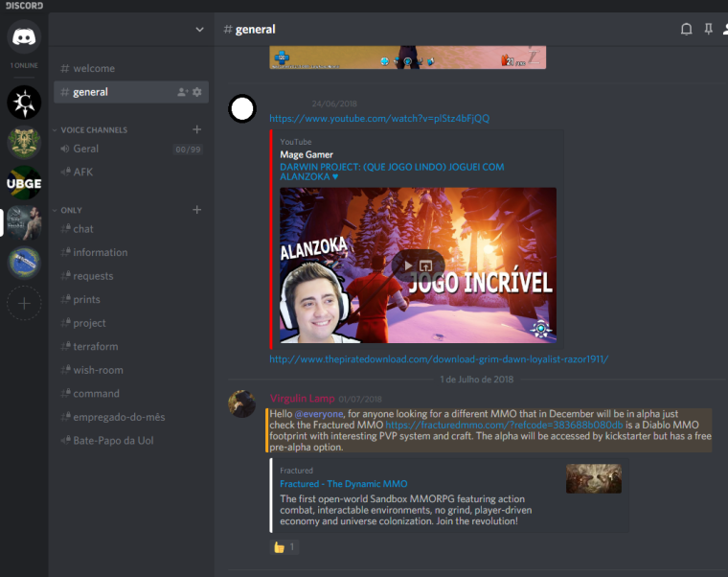This screenshot has width=728, height=577.
Task: Join the Geral voice channel
Action: (131, 150)
